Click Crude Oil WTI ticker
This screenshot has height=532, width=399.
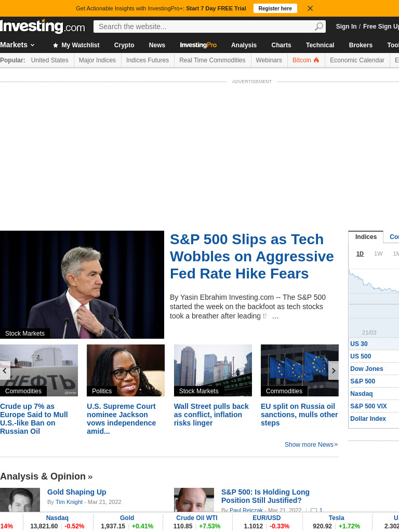[x=197, y=518]
